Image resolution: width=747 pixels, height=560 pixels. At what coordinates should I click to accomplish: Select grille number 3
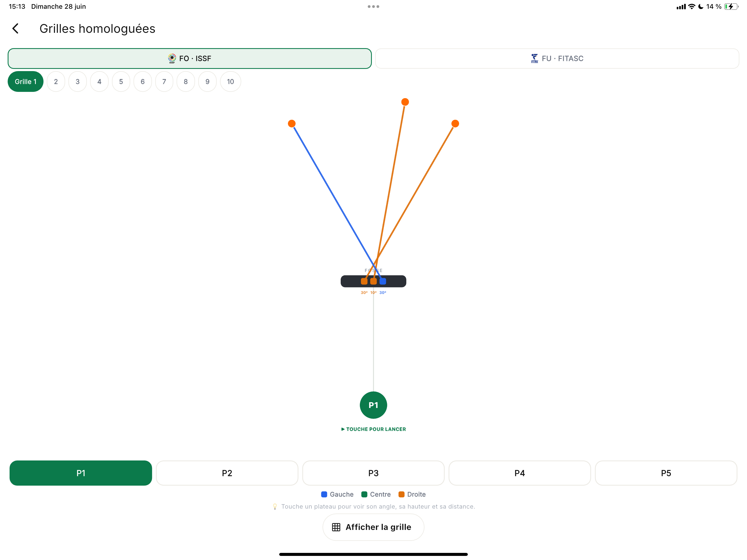pyautogui.click(x=78, y=81)
